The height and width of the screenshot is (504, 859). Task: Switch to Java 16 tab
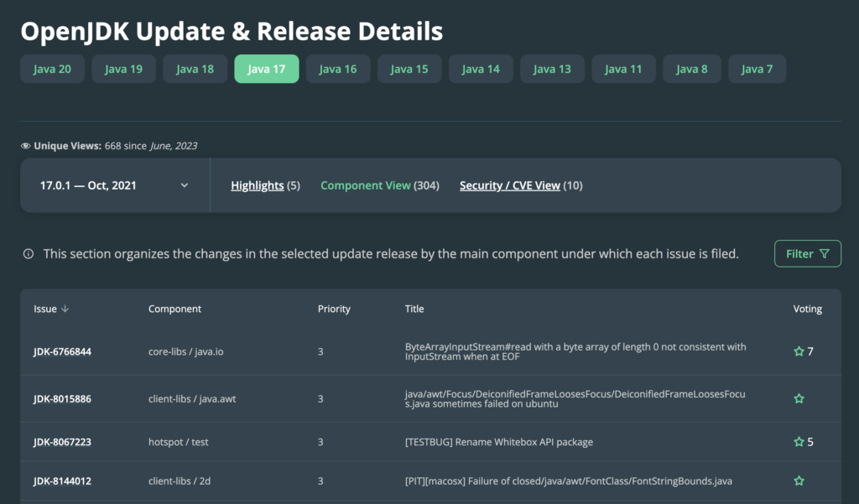tap(338, 69)
